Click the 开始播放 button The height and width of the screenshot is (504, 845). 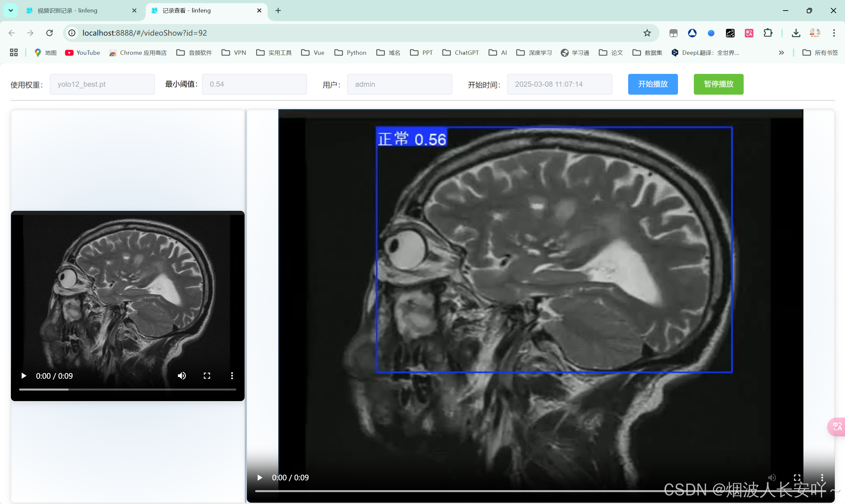(x=653, y=84)
